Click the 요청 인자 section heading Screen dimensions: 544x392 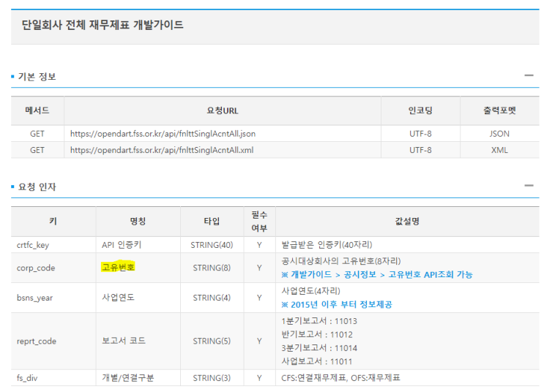pyautogui.click(x=37, y=186)
